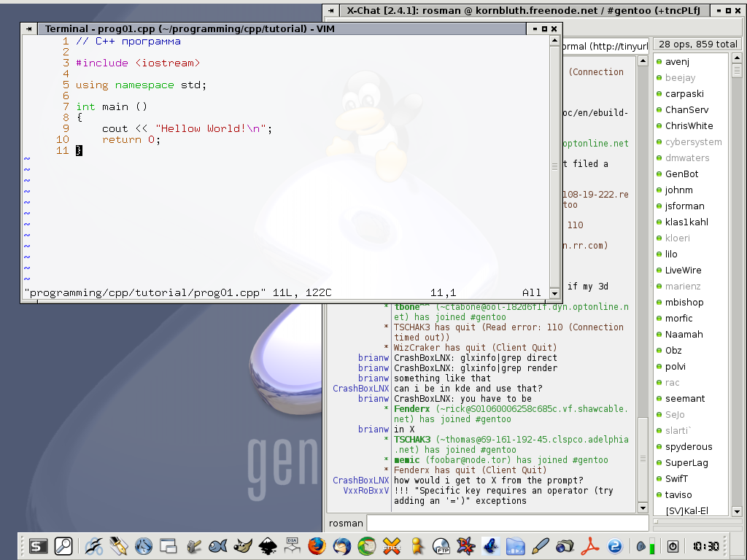Adjust the green volume level bar
This screenshot has height=560, width=747.
(652, 546)
